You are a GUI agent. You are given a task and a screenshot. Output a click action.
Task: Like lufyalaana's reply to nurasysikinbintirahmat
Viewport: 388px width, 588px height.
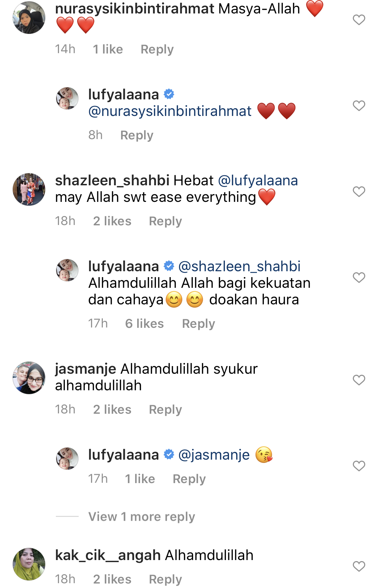[x=359, y=106]
